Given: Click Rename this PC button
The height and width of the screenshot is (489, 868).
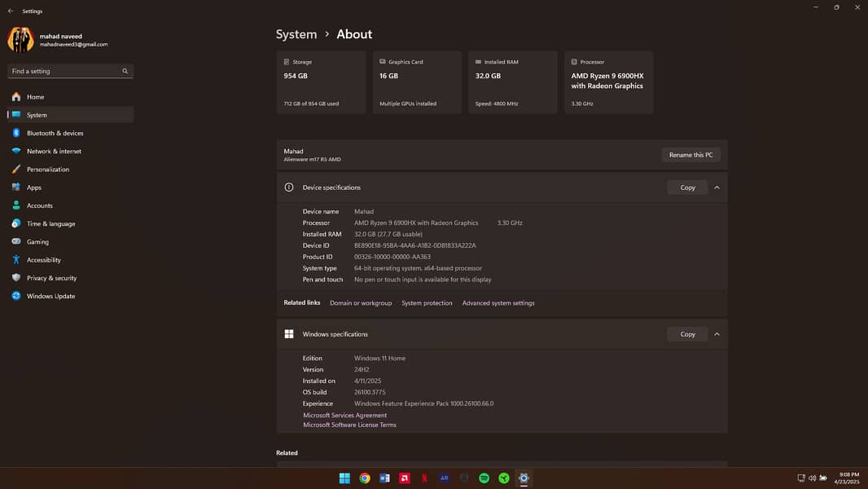Looking at the screenshot, I should pos(690,155).
